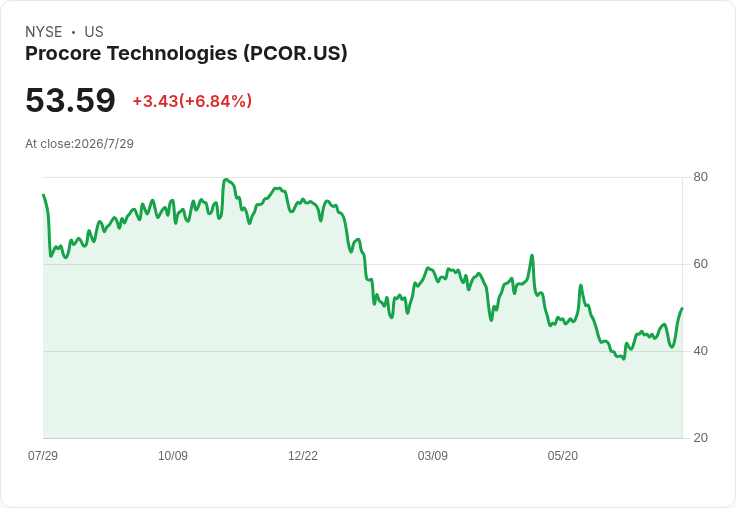Click the NYSE exchange label

(x=44, y=32)
